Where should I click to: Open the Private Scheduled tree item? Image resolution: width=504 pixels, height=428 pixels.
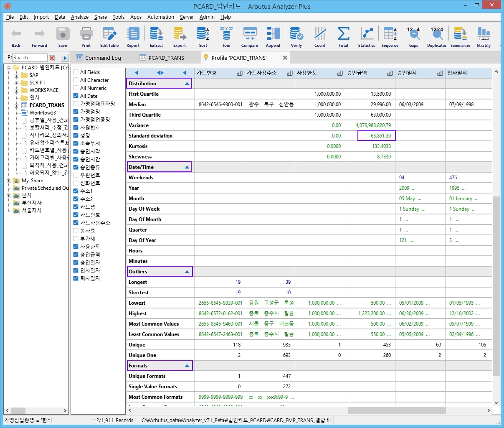45,188
